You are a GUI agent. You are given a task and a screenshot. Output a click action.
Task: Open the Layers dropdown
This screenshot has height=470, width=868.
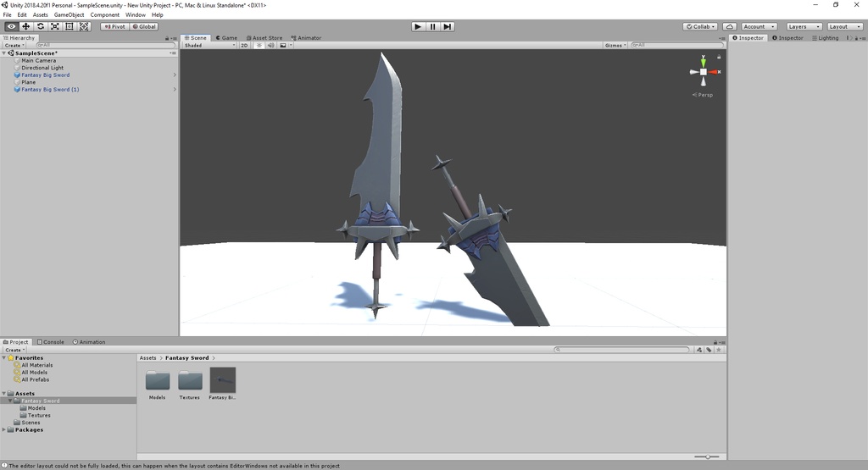coord(804,26)
